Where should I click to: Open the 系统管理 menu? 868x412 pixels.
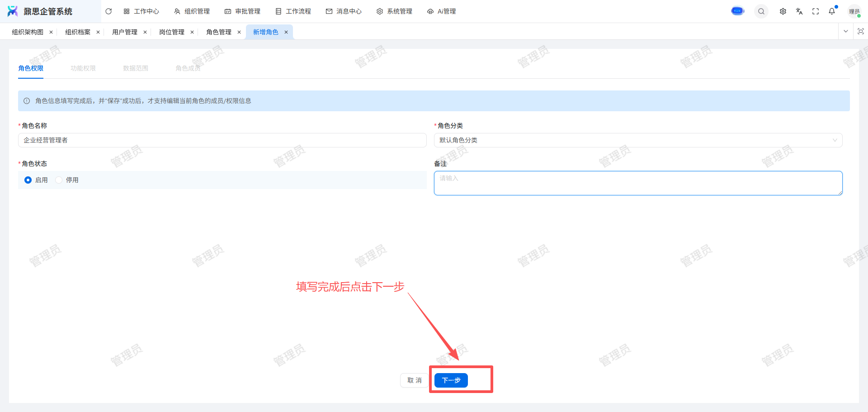point(394,11)
